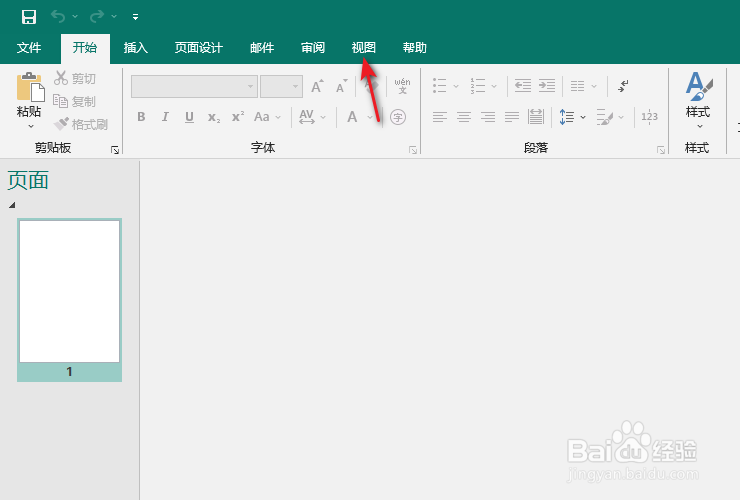
Task: Open the font size combo box
Action: (281, 86)
